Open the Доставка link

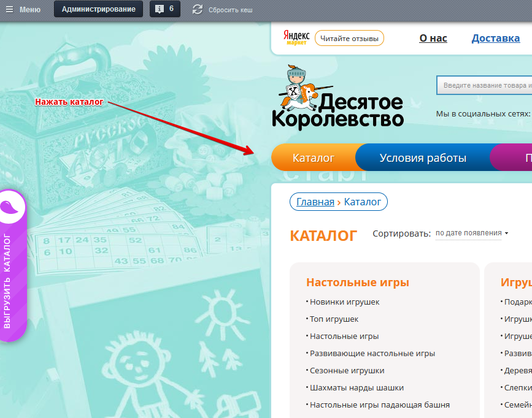pyautogui.click(x=495, y=38)
